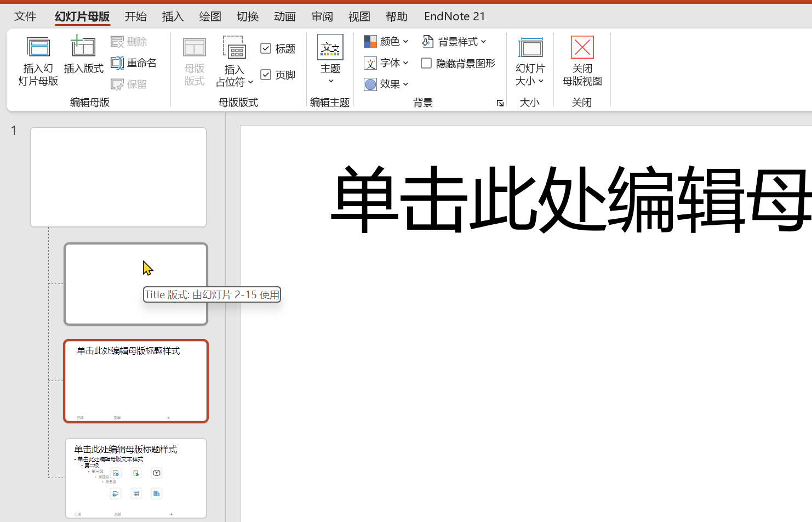Open the 背景 dialog launcher
Image resolution: width=812 pixels, height=522 pixels.
pos(500,103)
